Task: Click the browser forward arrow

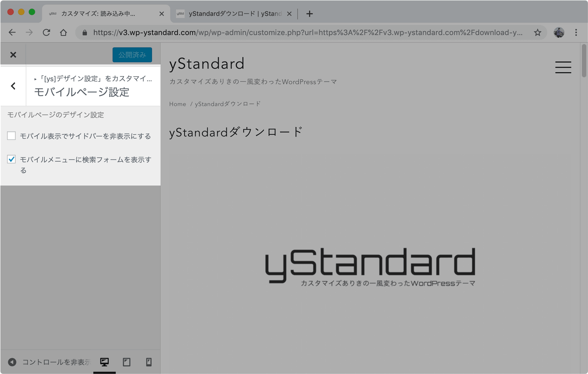Action: 29,33
